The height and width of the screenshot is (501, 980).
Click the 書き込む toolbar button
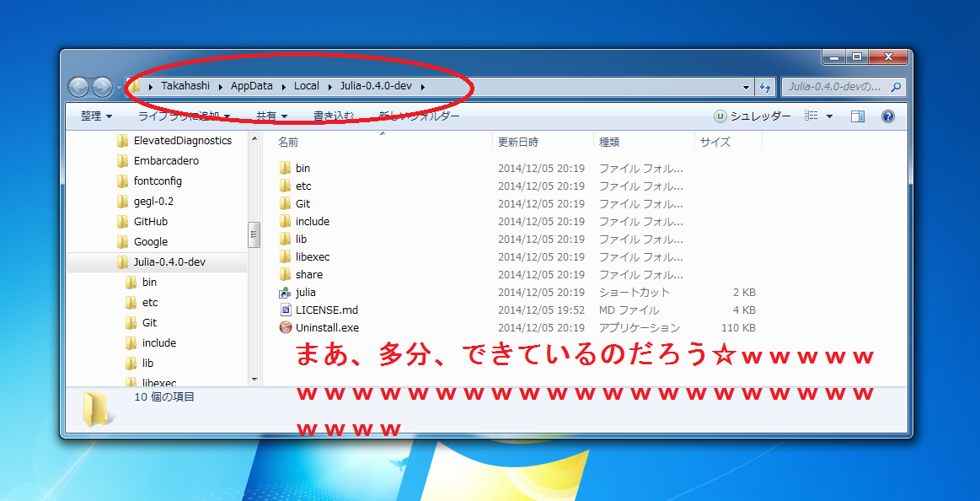point(335,116)
